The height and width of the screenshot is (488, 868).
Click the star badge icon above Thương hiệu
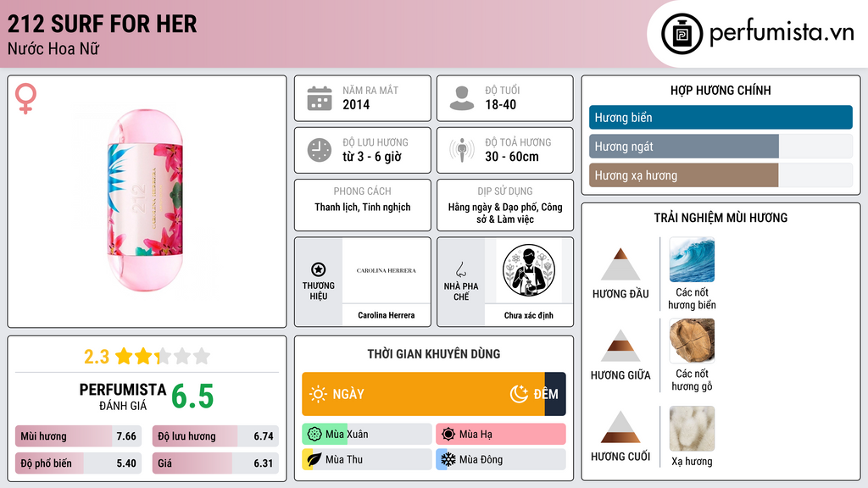[x=319, y=269]
